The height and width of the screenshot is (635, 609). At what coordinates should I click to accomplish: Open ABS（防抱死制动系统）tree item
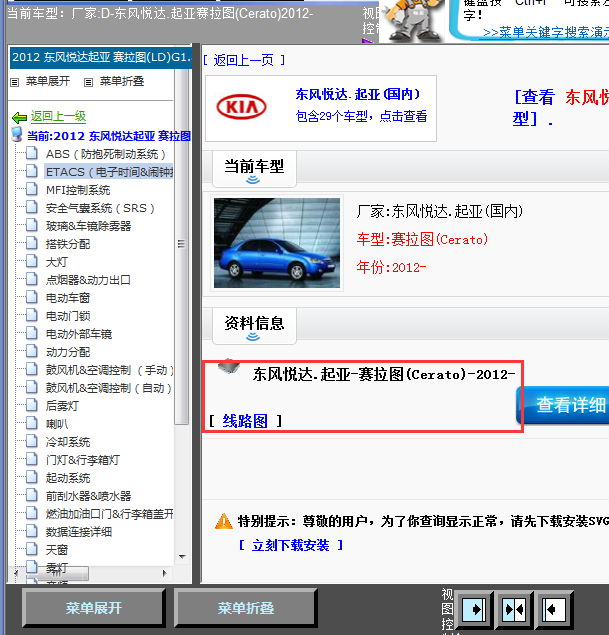106,154
